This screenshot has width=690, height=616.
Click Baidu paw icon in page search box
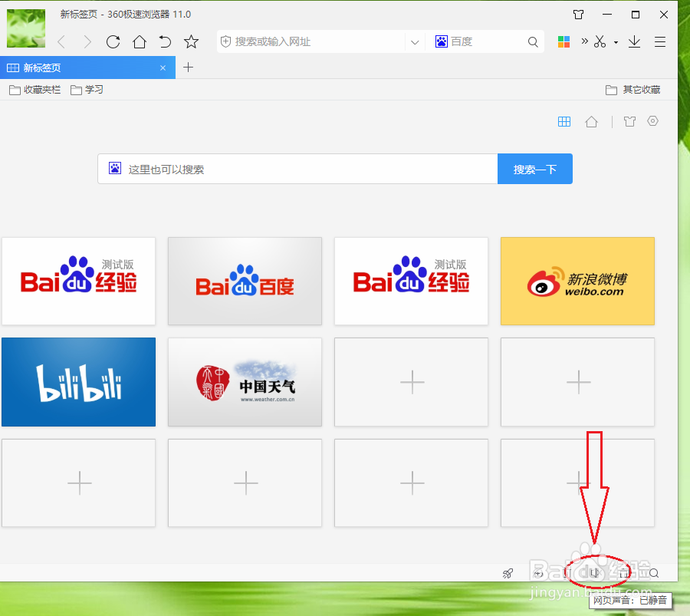coord(115,168)
